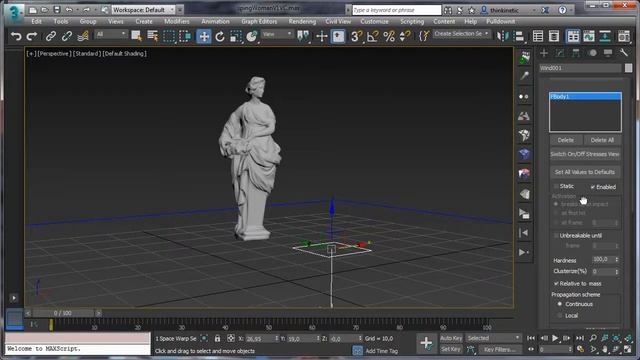
Task: Open the Modifiers menu
Action: tap(176, 21)
